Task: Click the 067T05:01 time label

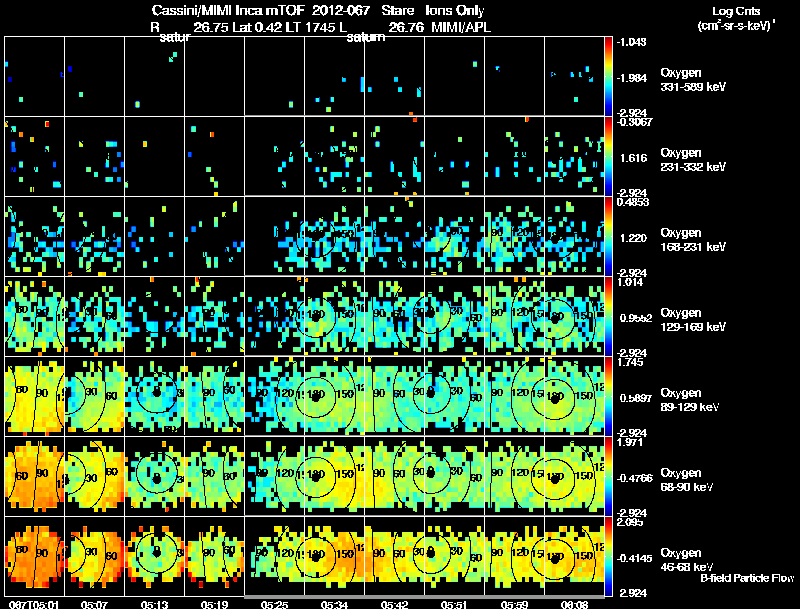Action: 34,604
